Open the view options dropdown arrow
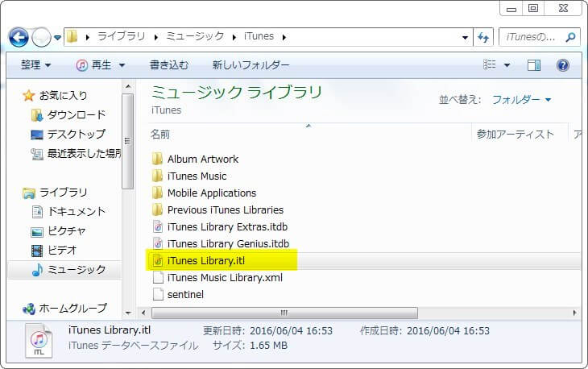This screenshot has height=369, width=588. tap(507, 65)
